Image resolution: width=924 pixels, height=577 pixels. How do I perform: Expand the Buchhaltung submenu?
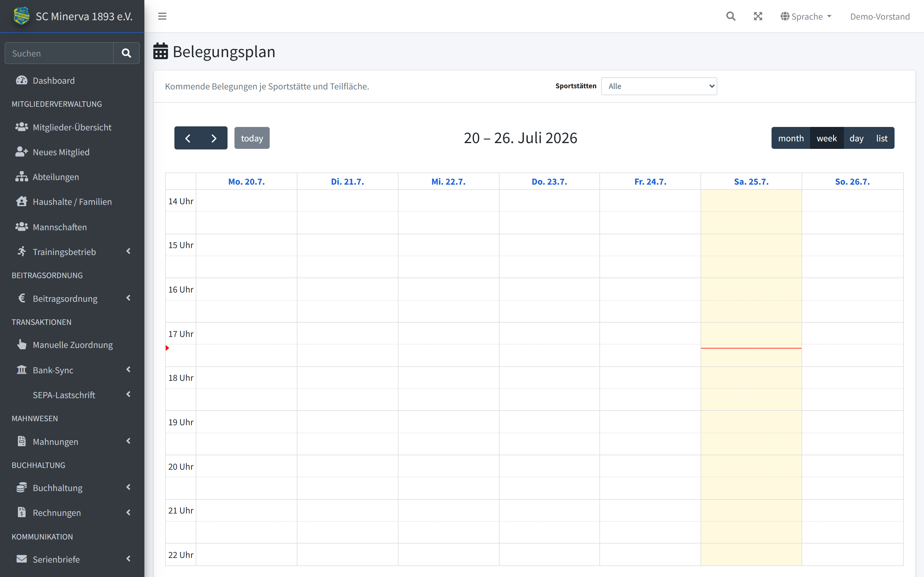pyautogui.click(x=72, y=488)
